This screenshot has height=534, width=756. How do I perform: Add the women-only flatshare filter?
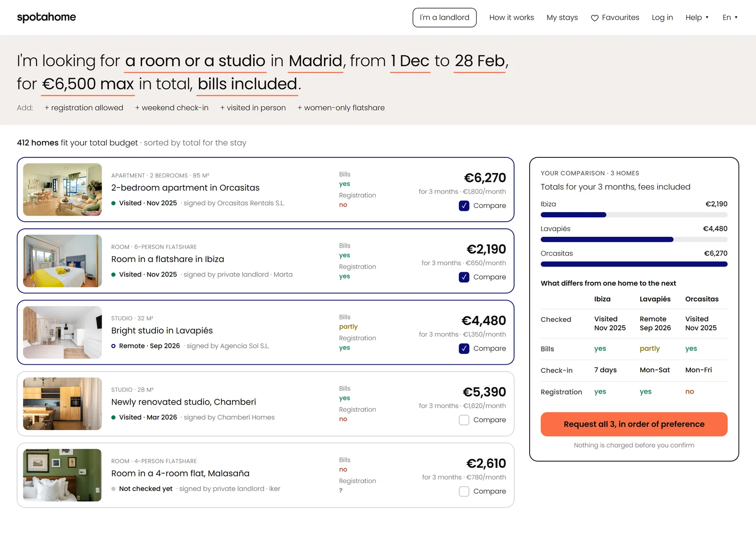(x=341, y=108)
